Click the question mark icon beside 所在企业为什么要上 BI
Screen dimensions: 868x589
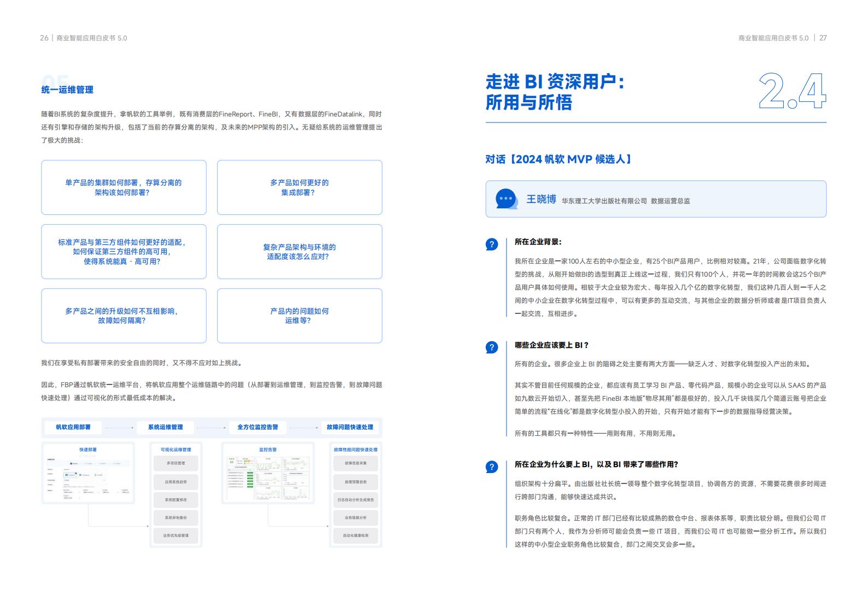click(x=492, y=466)
